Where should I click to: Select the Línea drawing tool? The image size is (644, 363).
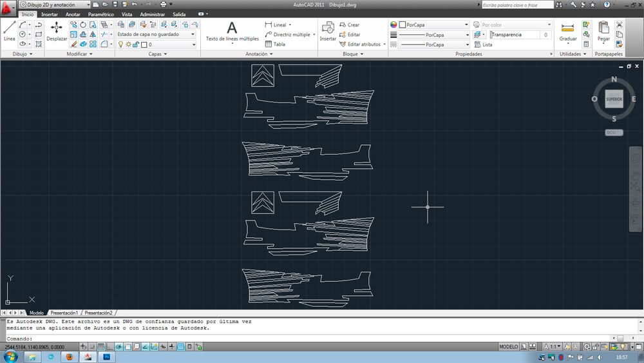[x=10, y=31]
